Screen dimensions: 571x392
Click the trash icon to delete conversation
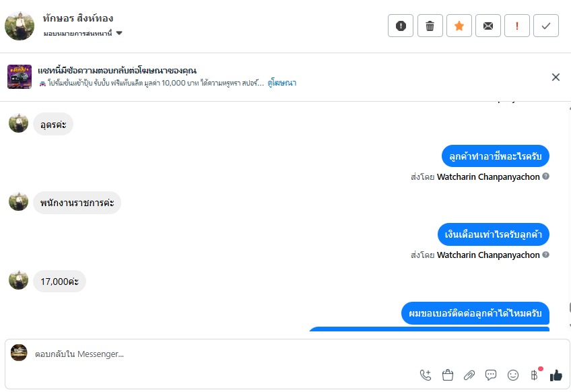tap(430, 26)
